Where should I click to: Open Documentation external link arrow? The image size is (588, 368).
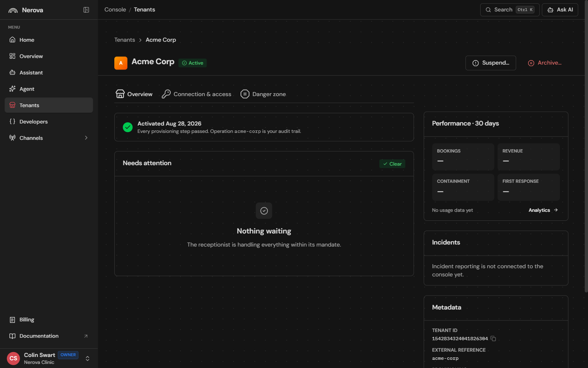coord(86,336)
